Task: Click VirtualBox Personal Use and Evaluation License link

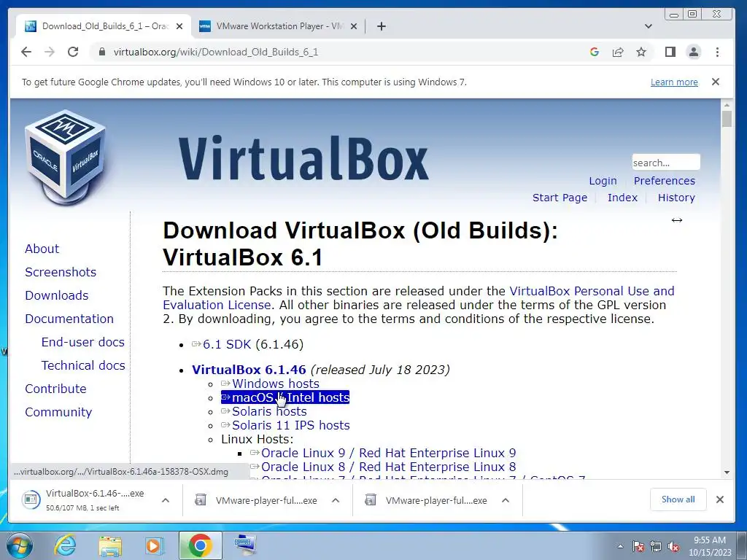Action: 592,291
